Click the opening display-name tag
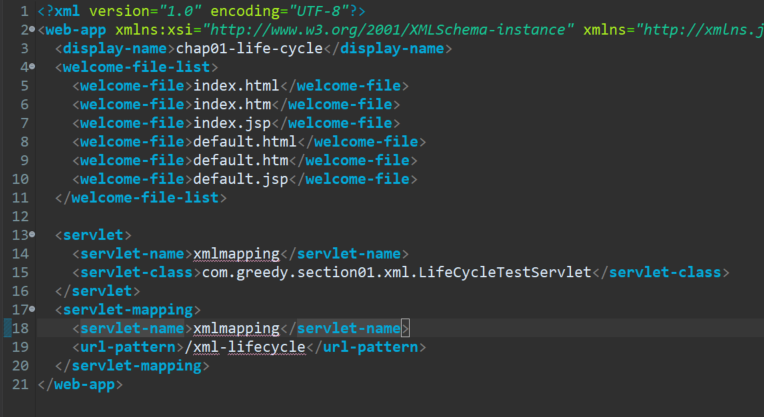 click(115, 49)
